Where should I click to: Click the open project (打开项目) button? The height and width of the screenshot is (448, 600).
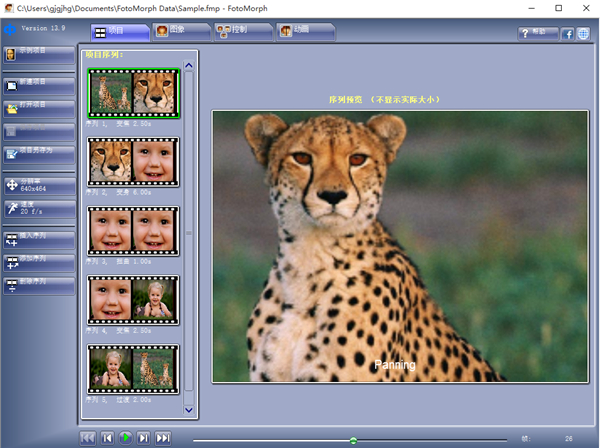[x=38, y=106]
